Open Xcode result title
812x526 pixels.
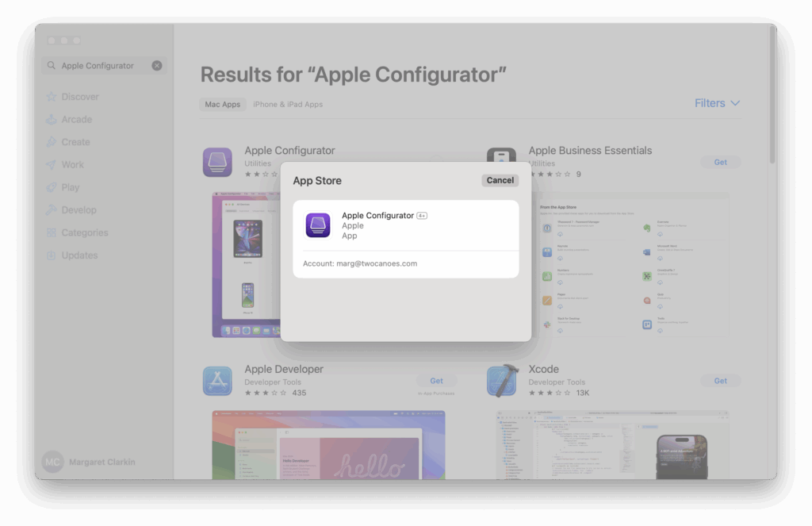pyautogui.click(x=543, y=369)
